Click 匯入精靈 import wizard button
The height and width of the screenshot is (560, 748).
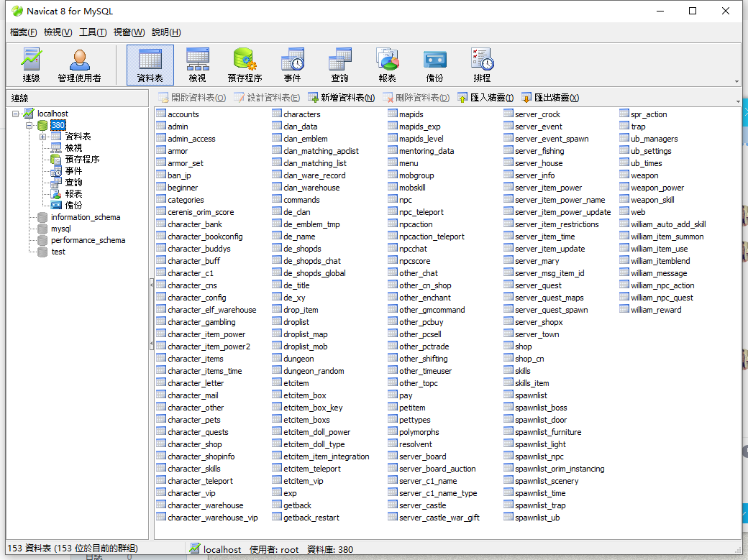click(485, 98)
